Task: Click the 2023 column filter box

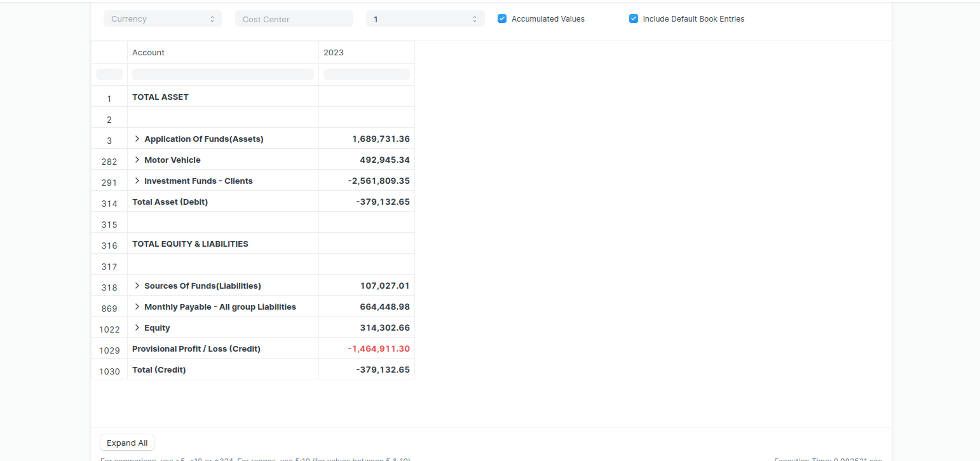Action: click(366, 74)
